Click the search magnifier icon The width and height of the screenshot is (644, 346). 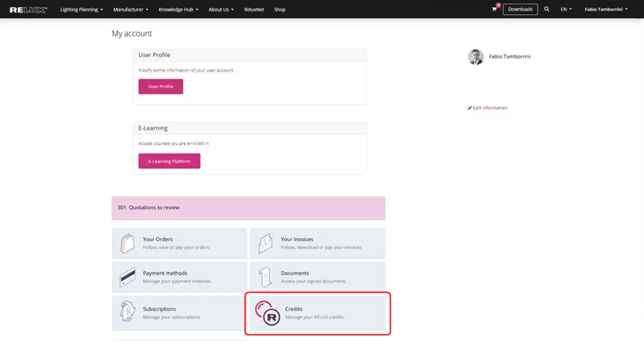pyautogui.click(x=547, y=9)
